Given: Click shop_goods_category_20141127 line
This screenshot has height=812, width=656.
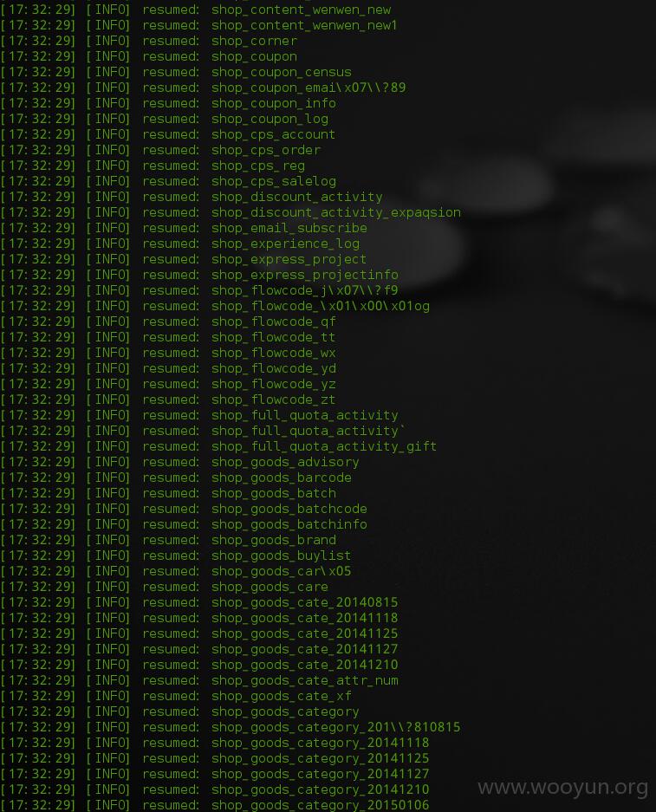Looking at the screenshot, I should [321, 774].
